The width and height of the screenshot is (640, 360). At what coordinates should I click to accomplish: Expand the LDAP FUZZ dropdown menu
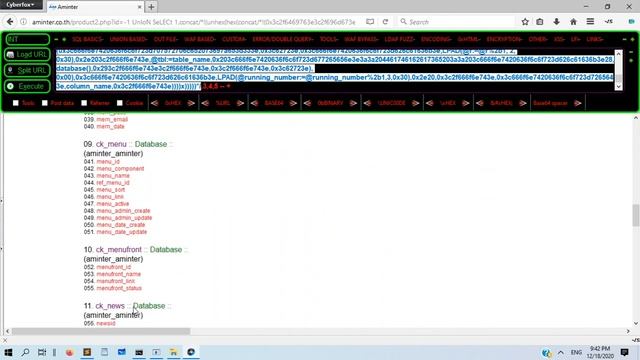400,39
